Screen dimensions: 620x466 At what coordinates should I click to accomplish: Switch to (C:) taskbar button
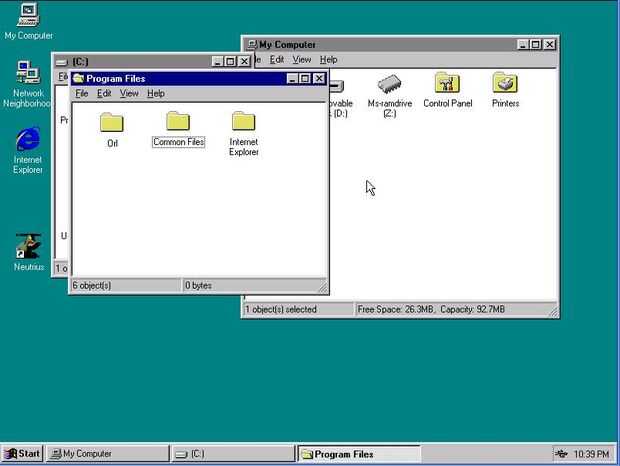click(233, 454)
